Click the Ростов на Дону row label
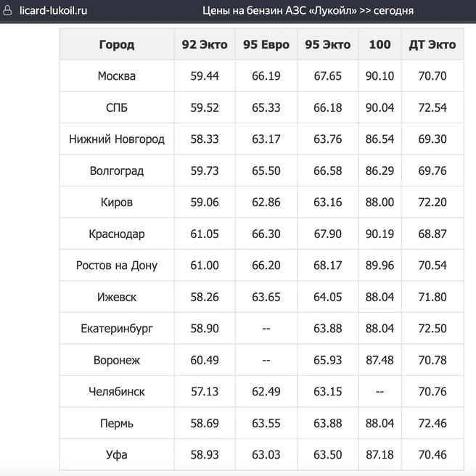Viewport: 476px width, 476px height. (117, 266)
